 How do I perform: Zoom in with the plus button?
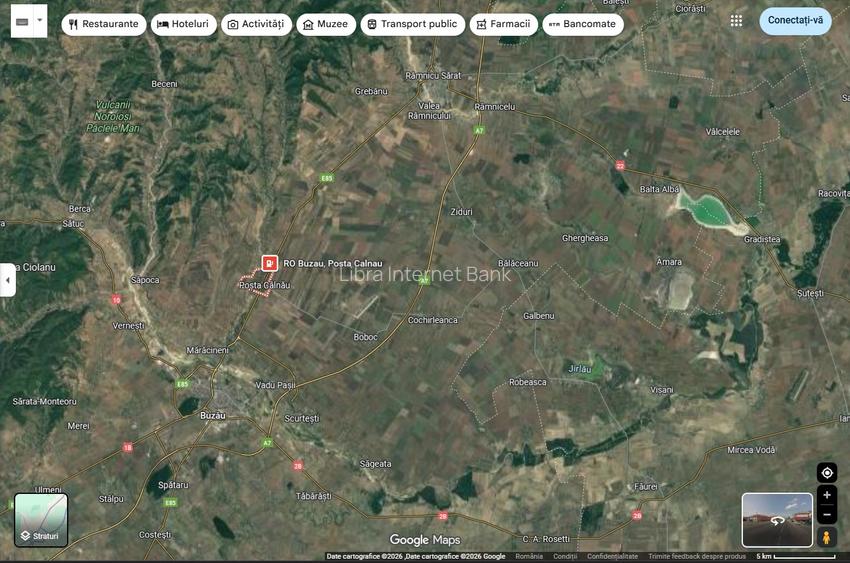(x=826, y=495)
